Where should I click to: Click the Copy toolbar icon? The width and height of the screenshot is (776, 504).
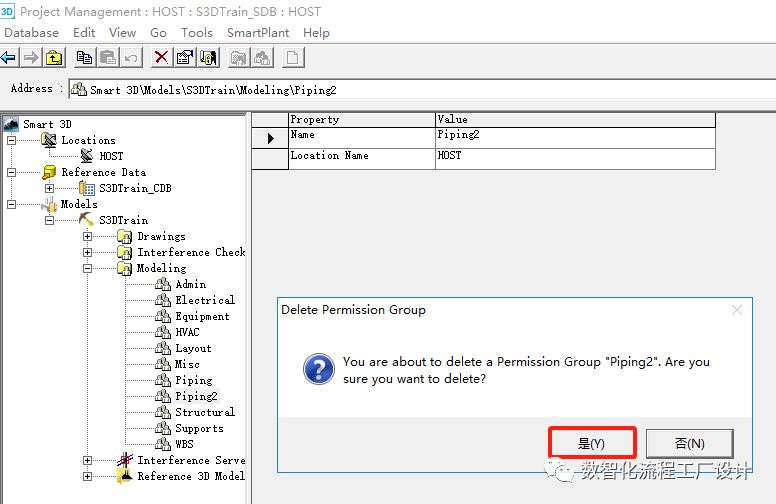coord(84,58)
